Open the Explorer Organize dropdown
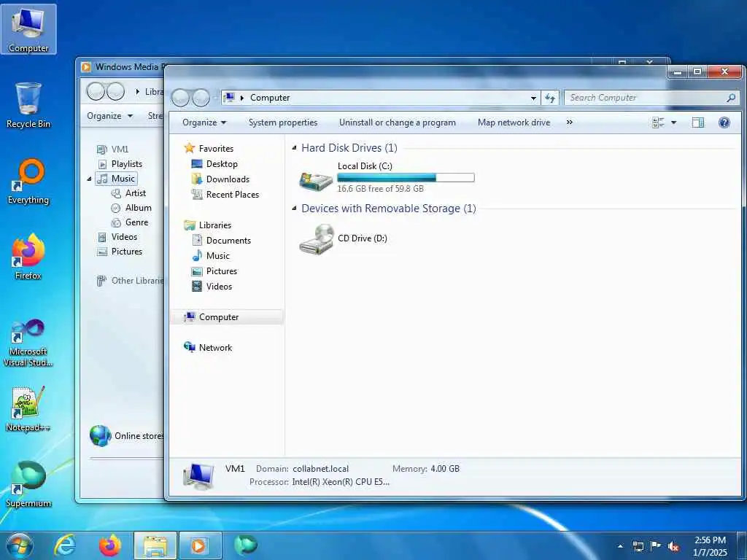This screenshot has height=560, width=747. (x=204, y=122)
